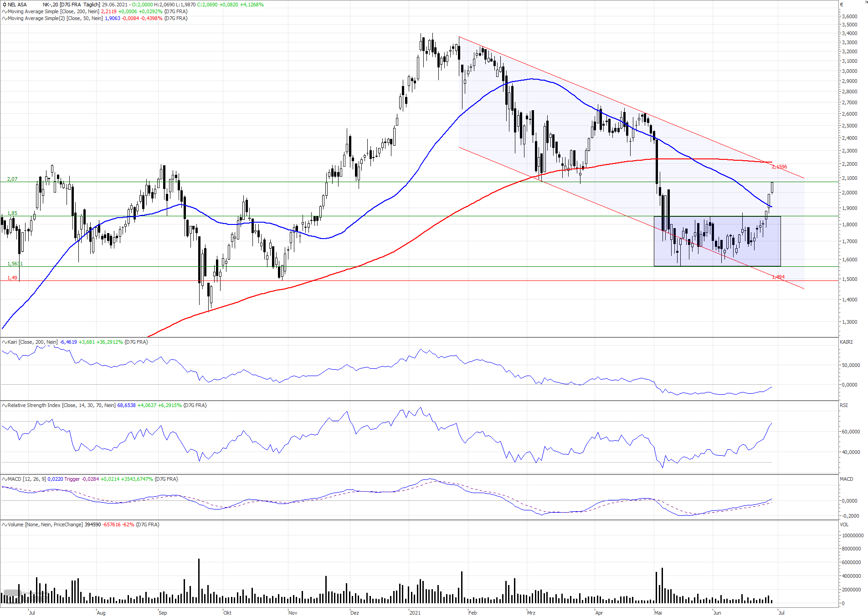This screenshot has height=616, width=868.
Task: Click the wave icon before Moving Average Simple 200
Action: [5, 11]
